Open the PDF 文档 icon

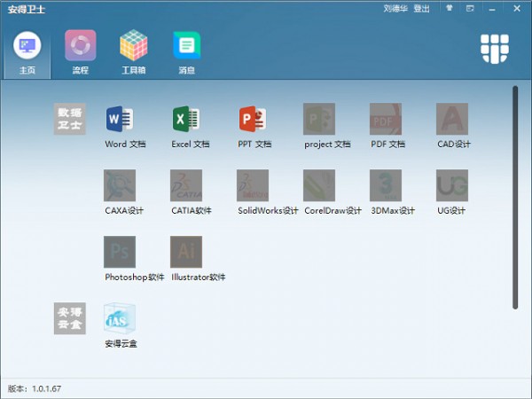(386, 119)
